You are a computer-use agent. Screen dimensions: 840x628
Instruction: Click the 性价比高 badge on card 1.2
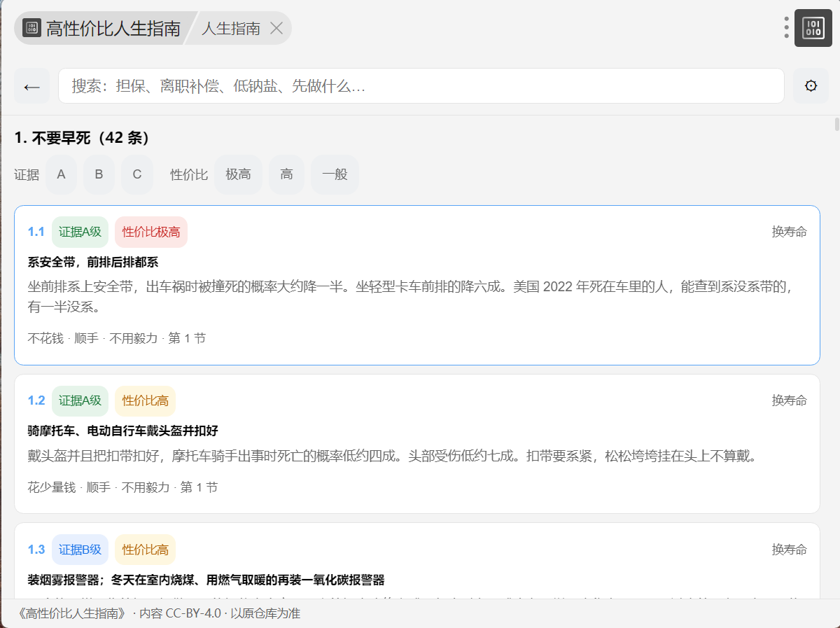pos(146,400)
